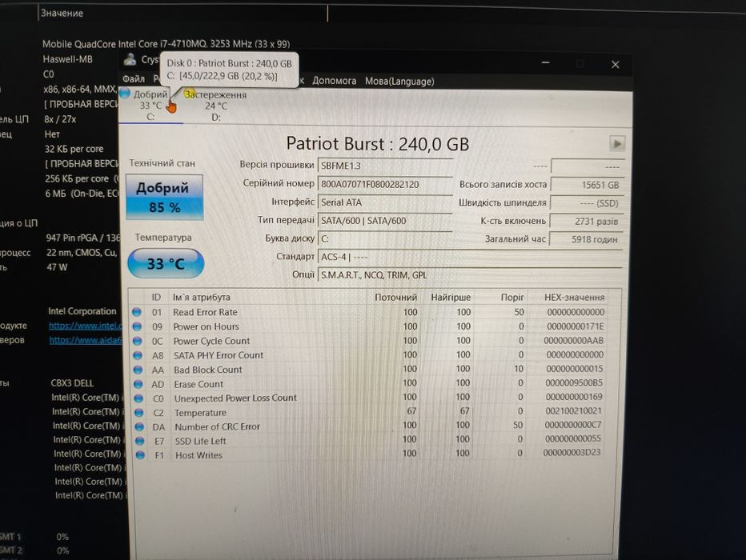Minimize the CrystalDiskInfo window
Image resolution: width=746 pixels, height=560 pixels.
click(x=546, y=62)
